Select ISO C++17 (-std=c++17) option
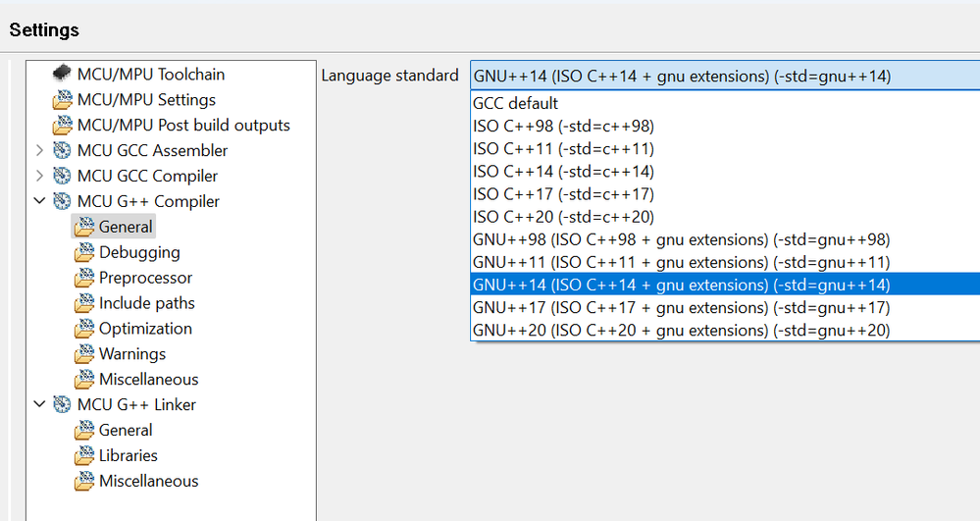 [x=725, y=194]
